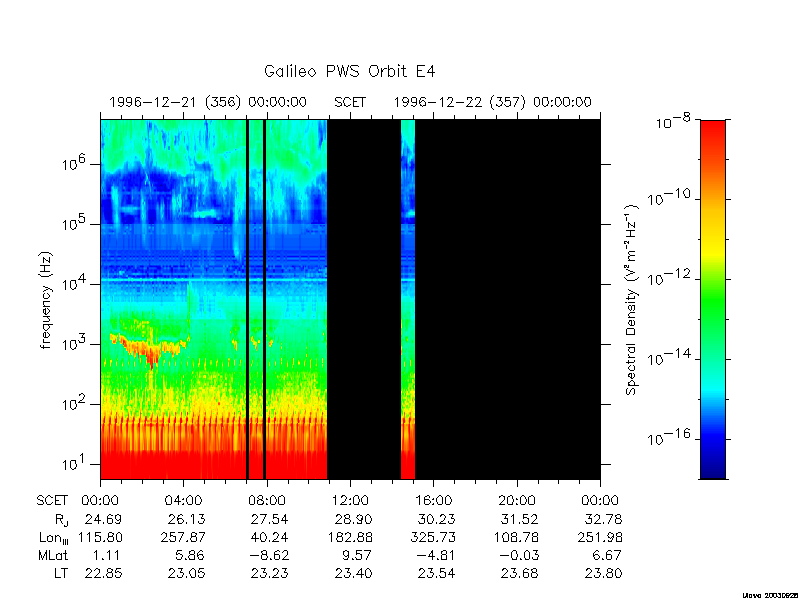Select the LT value 23.68
This screenshot has height=600, width=800.
[x=519, y=573]
